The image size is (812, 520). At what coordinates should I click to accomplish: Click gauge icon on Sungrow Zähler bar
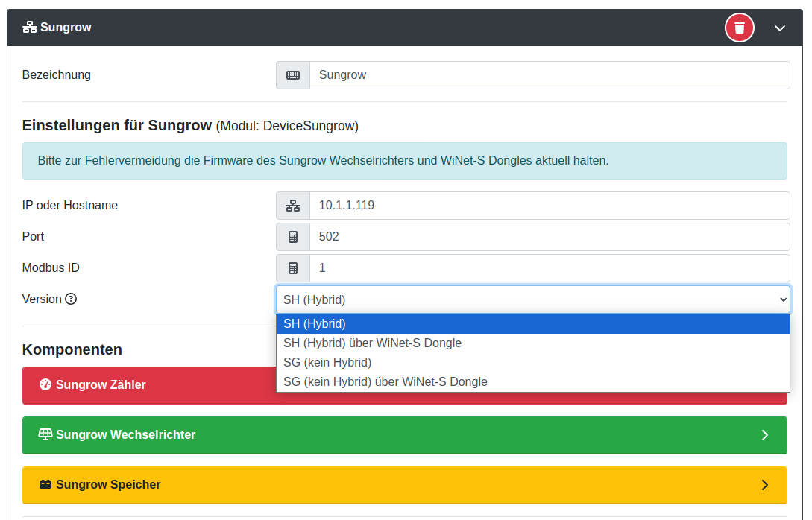click(x=45, y=384)
